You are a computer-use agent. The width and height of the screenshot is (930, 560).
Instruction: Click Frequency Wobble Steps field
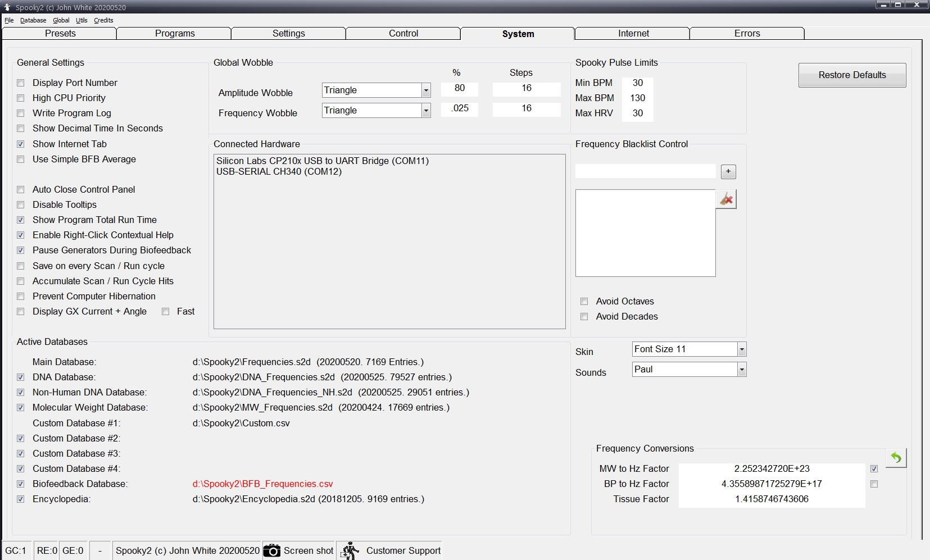point(527,109)
